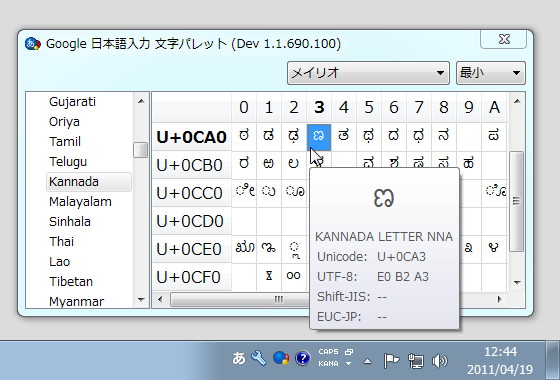This screenshot has height=380, width=560.
Task: Click column header 7
Action: (419, 107)
